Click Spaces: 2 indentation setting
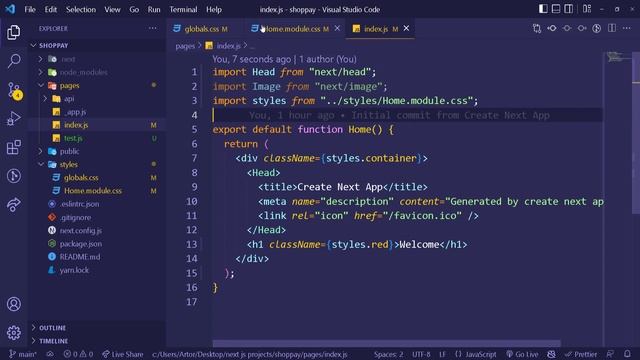 click(388, 354)
